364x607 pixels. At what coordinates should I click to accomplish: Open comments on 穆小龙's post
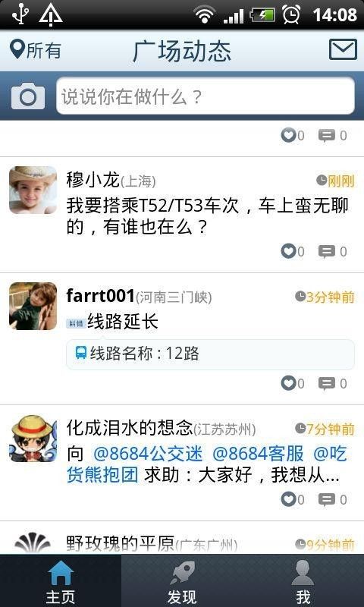332,252
